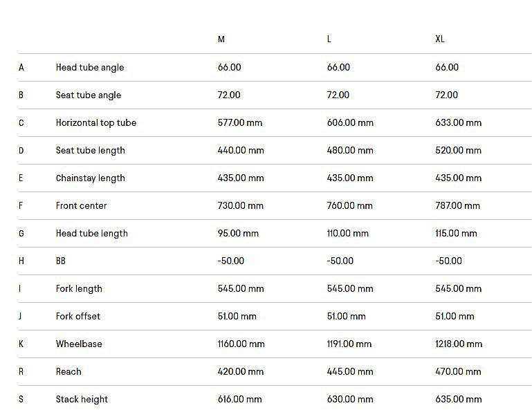Click the 760.00 mm front center value
This screenshot has height=410, width=532.
tap(350, 205)
